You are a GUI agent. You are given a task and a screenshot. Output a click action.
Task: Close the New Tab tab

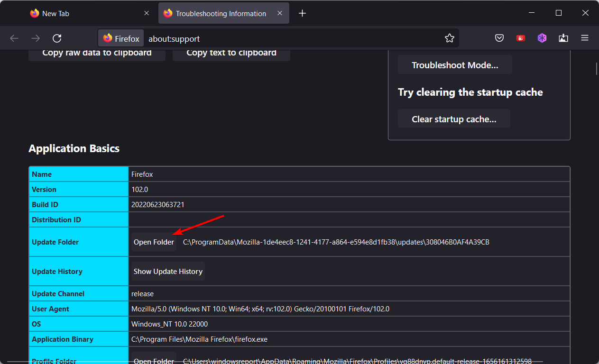pyautogui.click(x=147, y=13)
